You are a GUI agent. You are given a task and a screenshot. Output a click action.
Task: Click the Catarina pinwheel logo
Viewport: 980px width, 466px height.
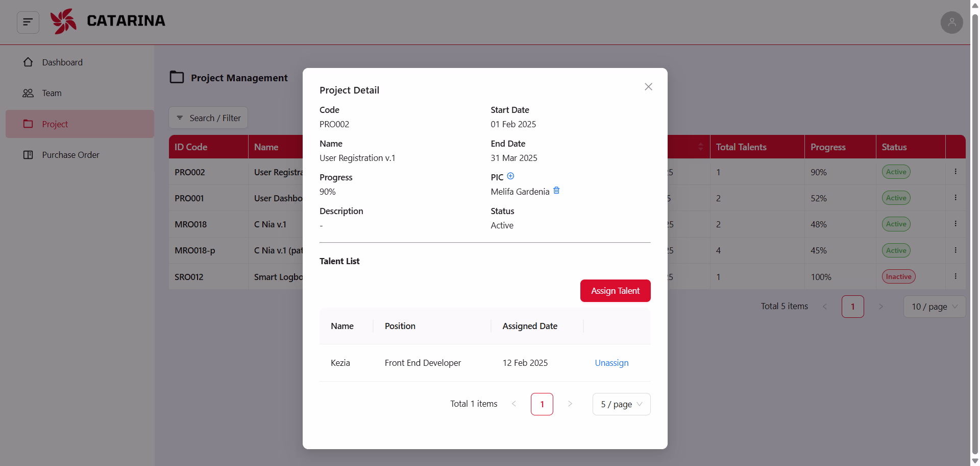coord(64,21)
